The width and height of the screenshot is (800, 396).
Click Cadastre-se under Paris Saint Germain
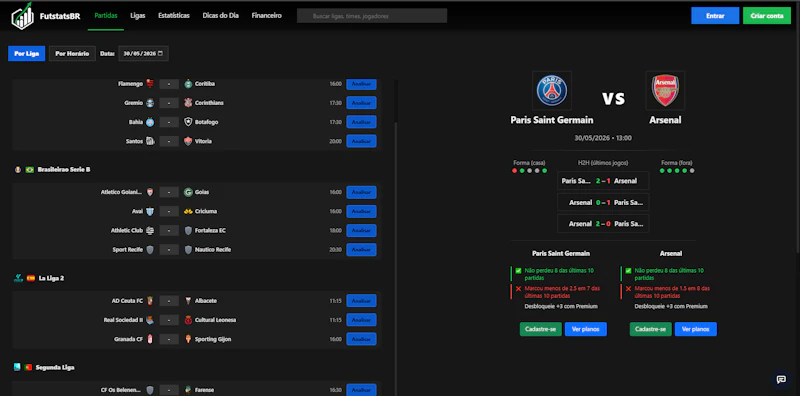[x=540, y=329]
